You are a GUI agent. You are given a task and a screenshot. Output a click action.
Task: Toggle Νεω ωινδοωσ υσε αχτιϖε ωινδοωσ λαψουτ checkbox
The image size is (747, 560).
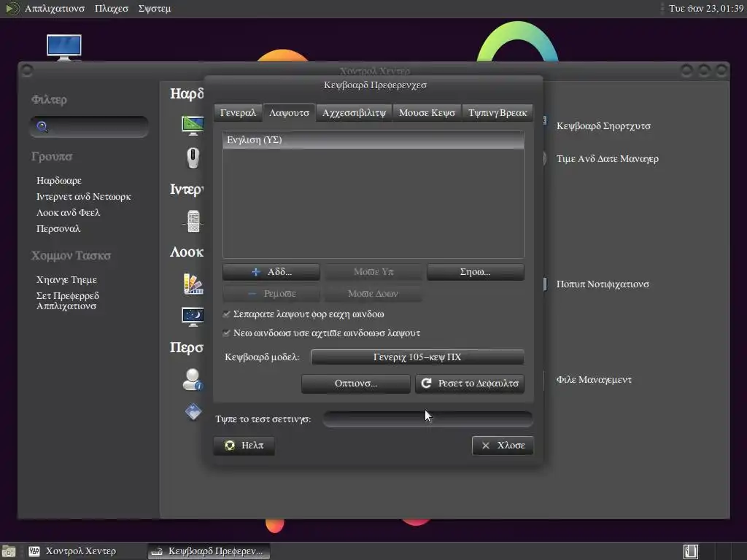click(x=226, y=332)
